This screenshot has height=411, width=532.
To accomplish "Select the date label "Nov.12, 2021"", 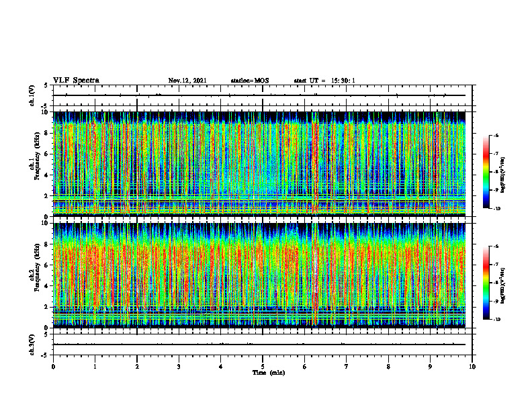I will tap(187, 81).
